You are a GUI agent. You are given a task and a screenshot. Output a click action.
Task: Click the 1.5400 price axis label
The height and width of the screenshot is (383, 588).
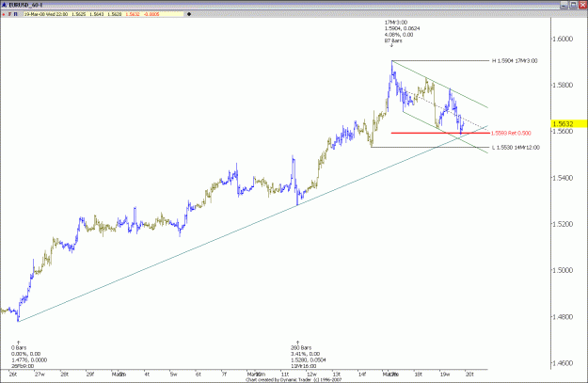[564, 178]
